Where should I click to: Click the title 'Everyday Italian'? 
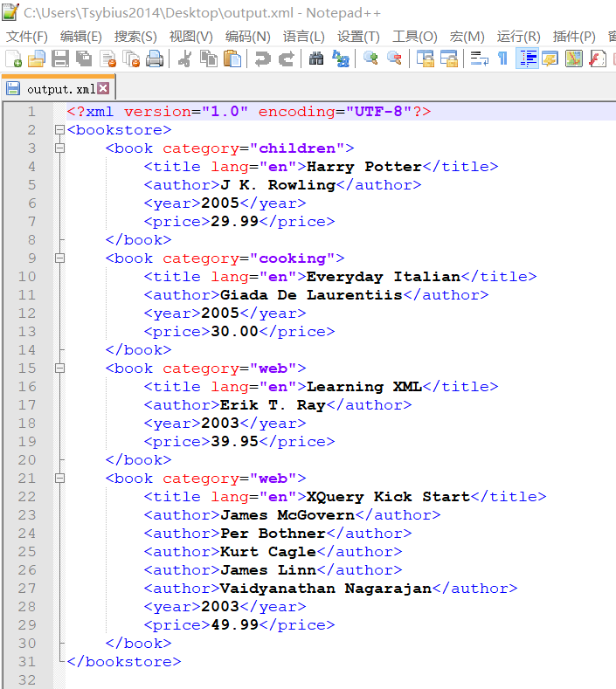coord(384,277)
